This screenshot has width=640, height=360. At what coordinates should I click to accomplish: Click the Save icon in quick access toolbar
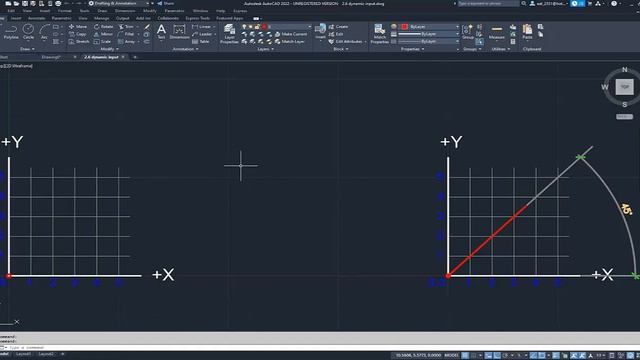pos(25,3)
